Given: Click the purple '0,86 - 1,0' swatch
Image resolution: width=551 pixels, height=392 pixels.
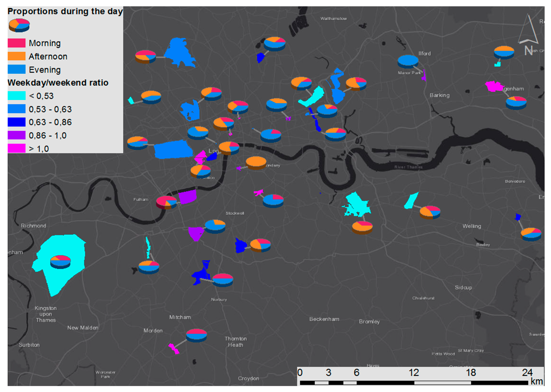Looking at the screenshot, I should pyautogui.click(x=16, y=135).
